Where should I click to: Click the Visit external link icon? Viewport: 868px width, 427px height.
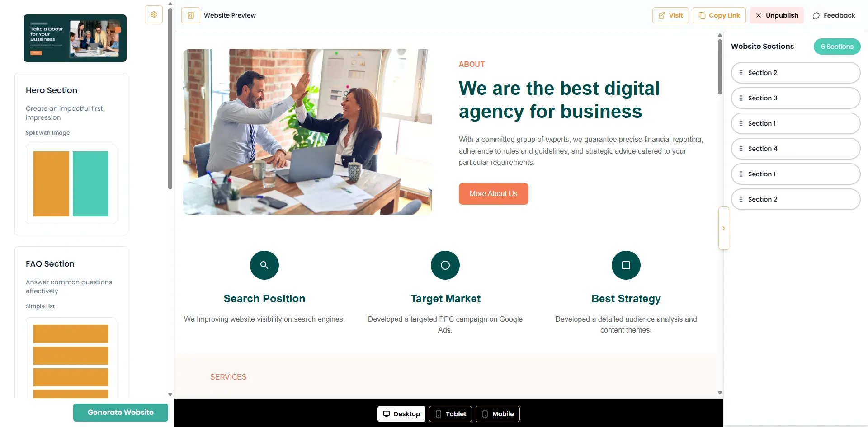[662, 15]
